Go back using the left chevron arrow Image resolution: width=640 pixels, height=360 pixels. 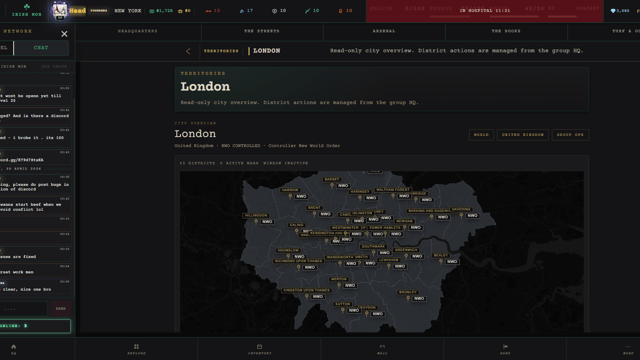pyautogui.click(x=188, y=51)
